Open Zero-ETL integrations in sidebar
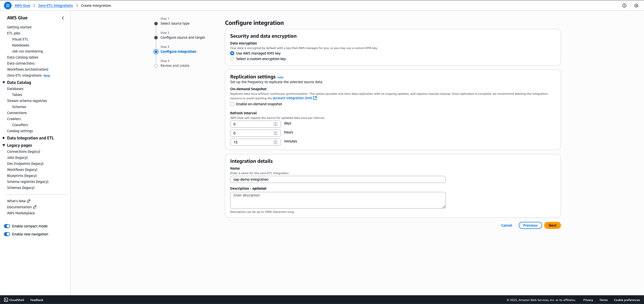The height and width of the screenshot is (304, 644). pyautogui.click(x=24, y=75)
